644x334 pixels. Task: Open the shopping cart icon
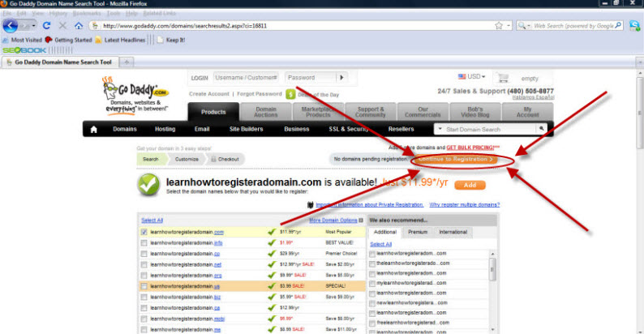tap(503, 78)
